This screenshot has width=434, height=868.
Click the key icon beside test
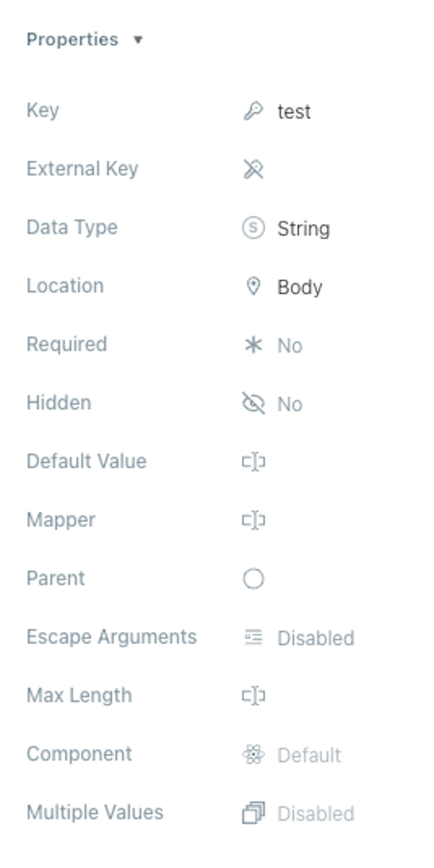(253, 110)
